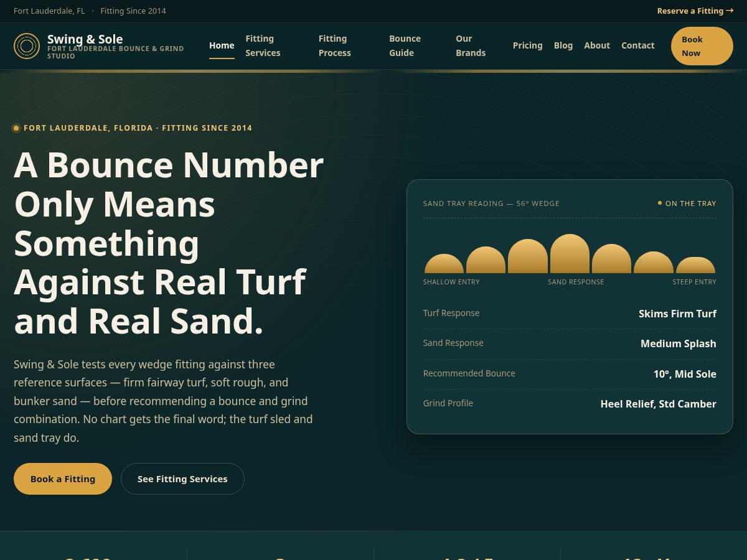Screen dimensions: 747x560
Task: Open the Pricing page
Action: click(x=528, y=45)
